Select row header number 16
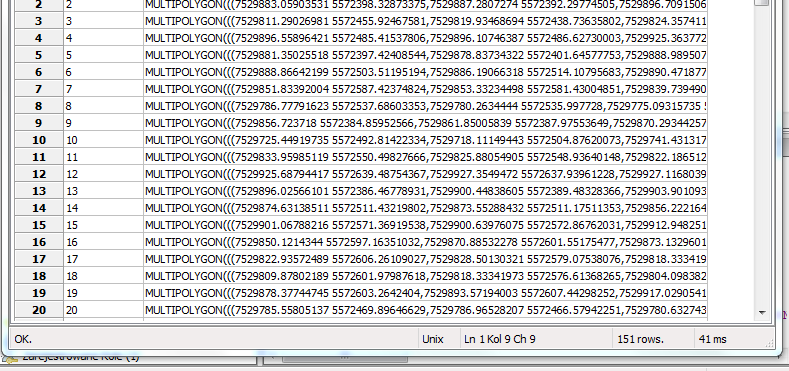Image resolution: width=789 pixels, height=371 pixels. pos(39,242)
